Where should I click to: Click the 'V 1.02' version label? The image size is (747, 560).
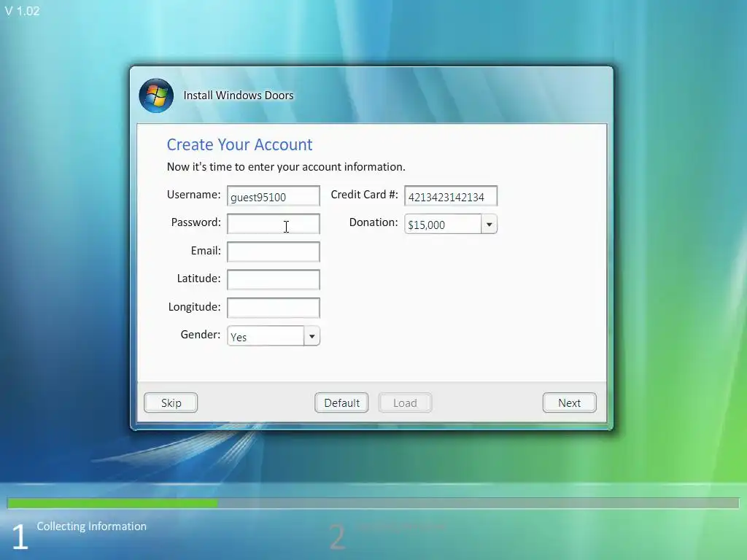click(23, 11)
